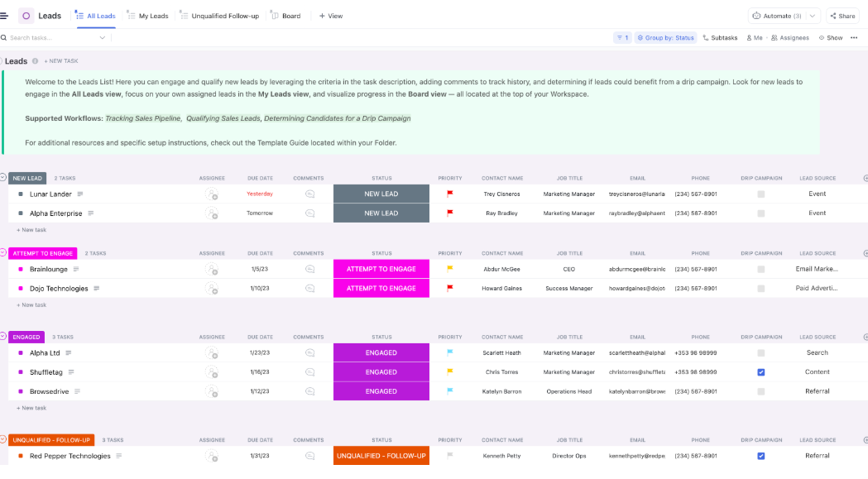Toggle drip campaign for Alpha Enterprise
Screen dimensions: 868x479
[x=761, y=213]
